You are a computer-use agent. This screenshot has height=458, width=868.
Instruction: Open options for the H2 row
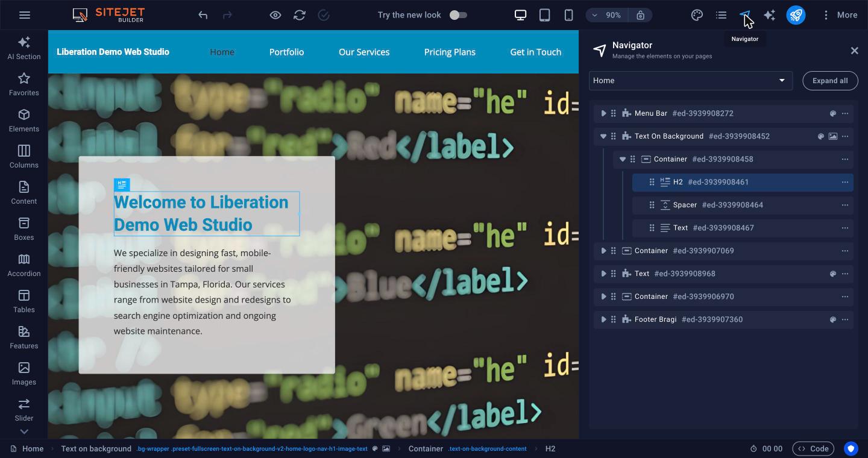[x=845, y=182]
